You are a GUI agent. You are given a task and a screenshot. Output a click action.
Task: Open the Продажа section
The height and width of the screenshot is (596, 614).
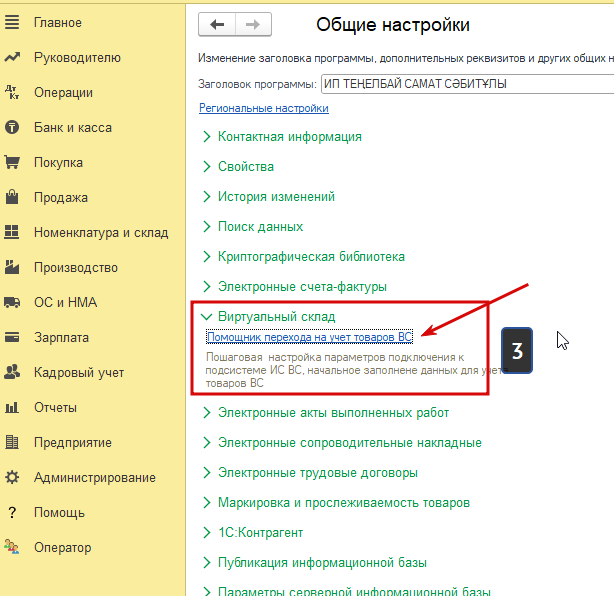[x=61, y=197]
